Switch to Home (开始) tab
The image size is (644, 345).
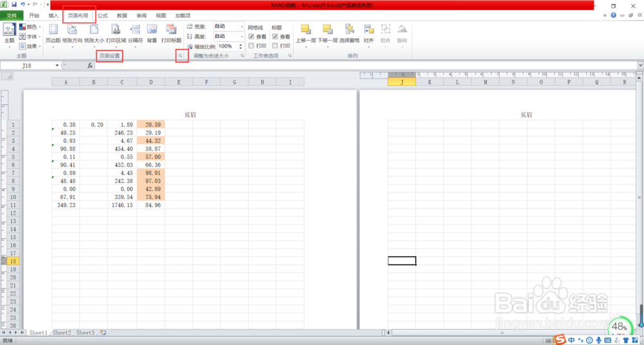(34, 15)
